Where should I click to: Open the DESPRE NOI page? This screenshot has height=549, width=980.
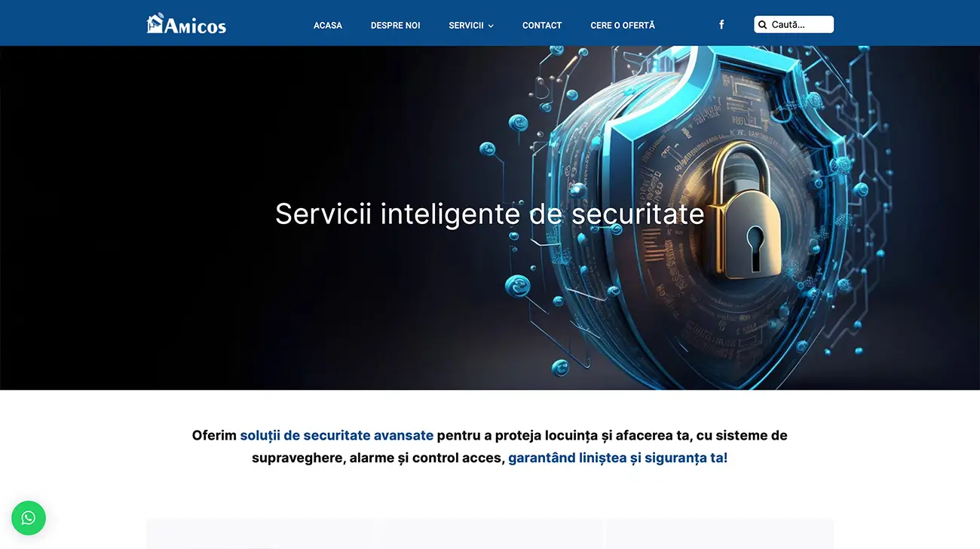396,26
